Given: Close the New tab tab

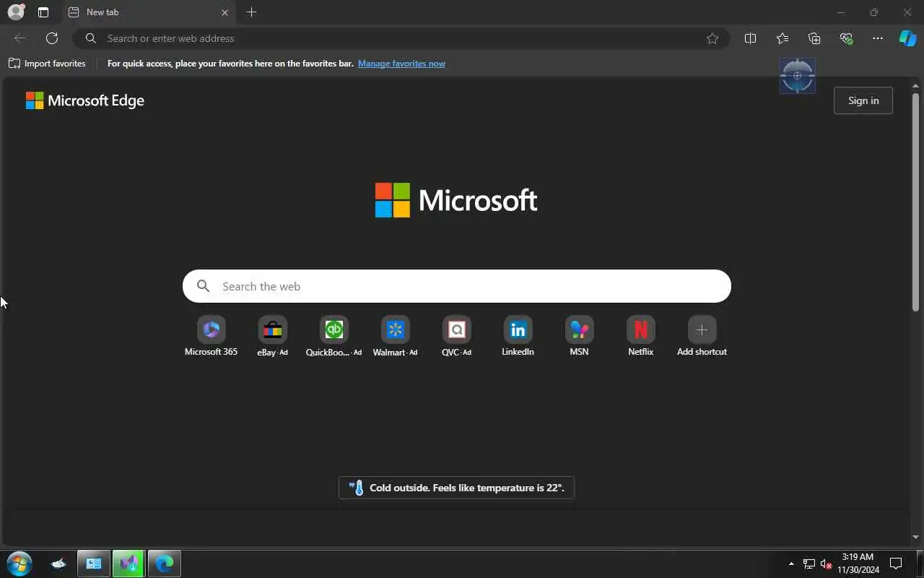Looking at the screenshot, I should [x=225, y=12].
